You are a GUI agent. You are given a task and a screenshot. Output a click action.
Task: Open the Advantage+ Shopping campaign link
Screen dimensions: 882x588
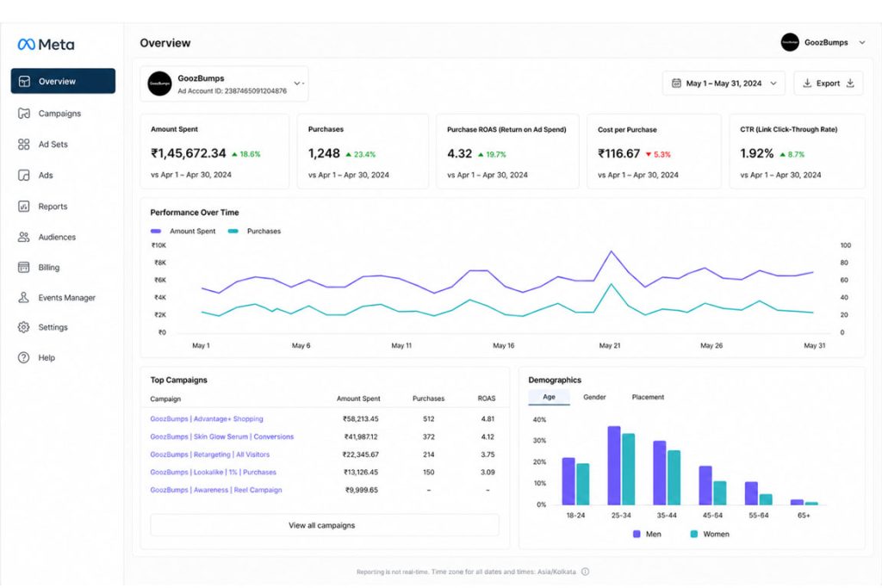tap(207, 418)
